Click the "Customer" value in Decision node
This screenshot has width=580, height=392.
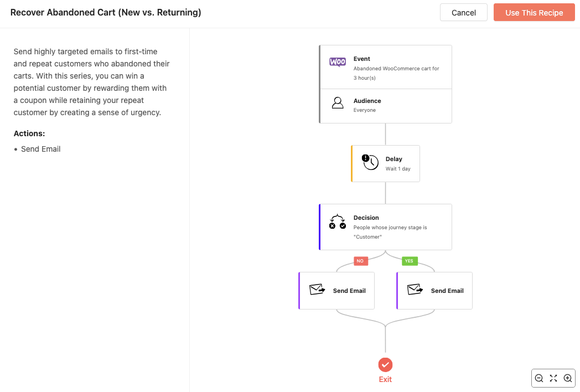(x=367, y=237)
